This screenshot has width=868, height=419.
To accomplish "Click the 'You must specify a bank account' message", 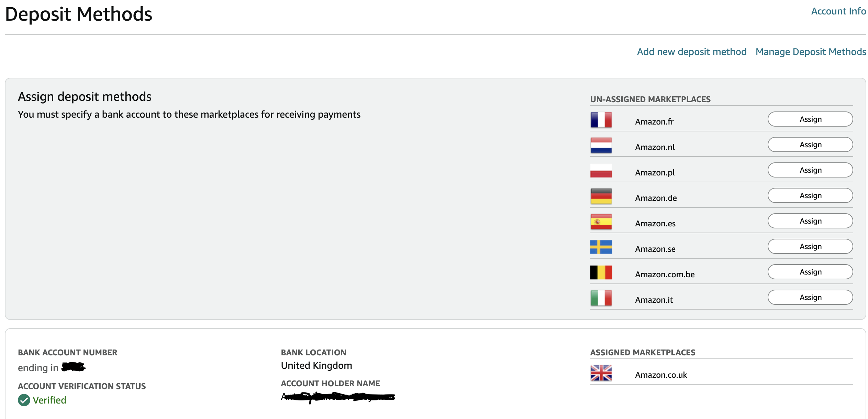I will [x=189, y=114].
